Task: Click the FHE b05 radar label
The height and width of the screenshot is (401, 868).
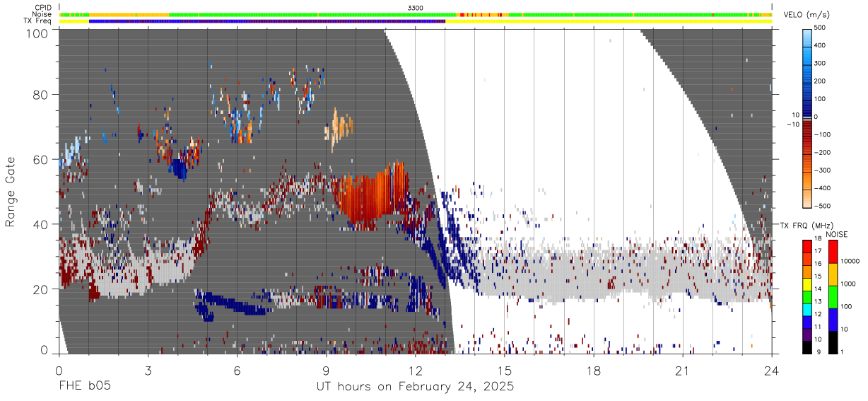Action: 85,388
